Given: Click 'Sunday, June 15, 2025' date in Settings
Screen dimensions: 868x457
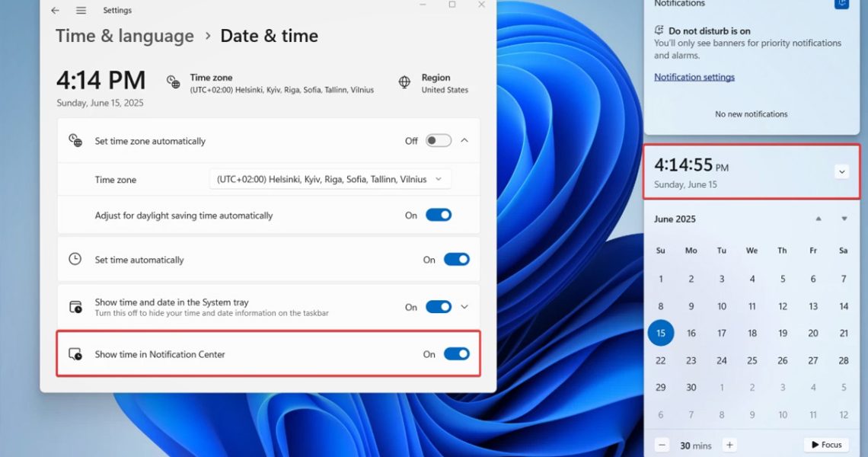Looking at the screenshot, I should pyautogui.click(x=100, y=103).
